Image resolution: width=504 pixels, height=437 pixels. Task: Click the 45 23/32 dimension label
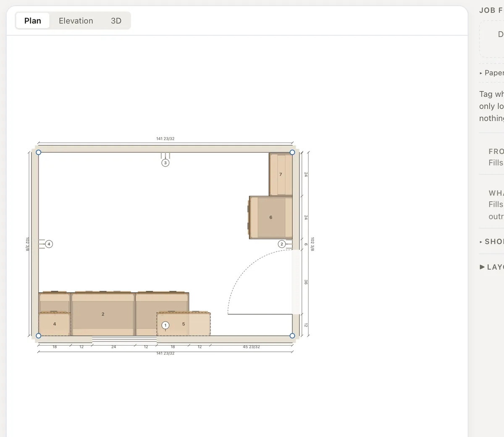[251, 347]
